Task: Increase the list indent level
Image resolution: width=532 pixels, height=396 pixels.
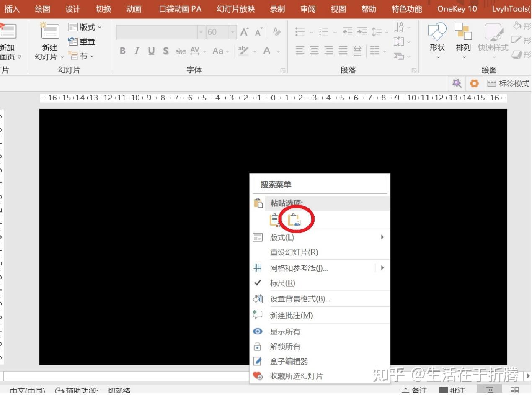Action: (x=362, y=32)
